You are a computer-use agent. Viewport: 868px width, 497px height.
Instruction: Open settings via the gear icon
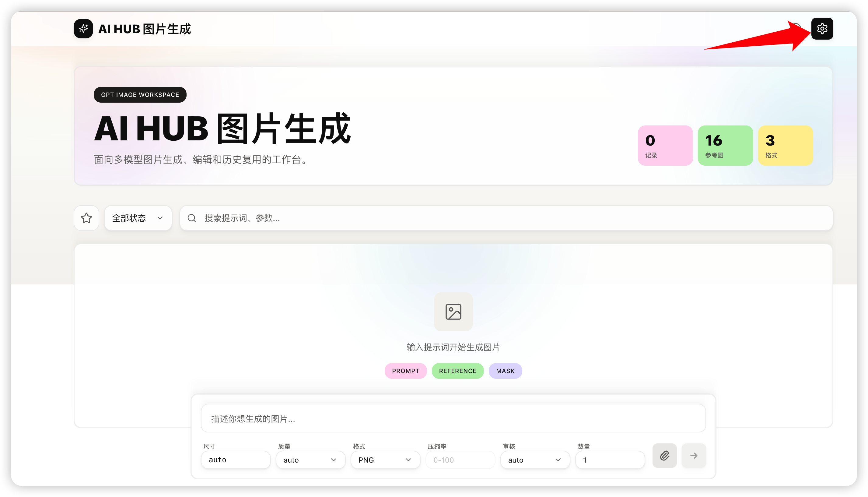coord(822,29)
